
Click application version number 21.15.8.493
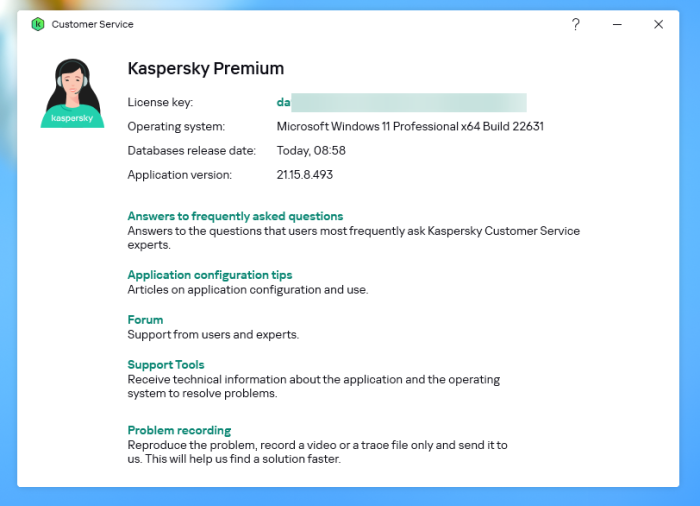click(x=304, y=175)
